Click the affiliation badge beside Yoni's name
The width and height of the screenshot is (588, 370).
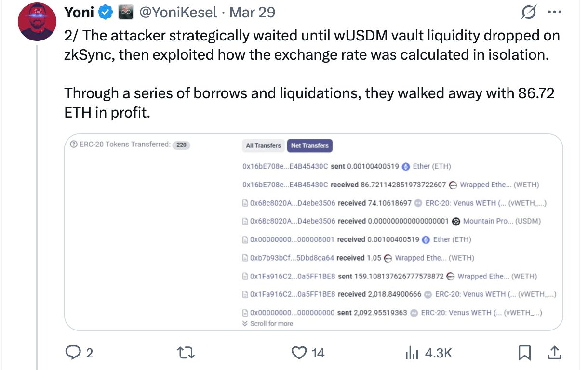(126, 12)
